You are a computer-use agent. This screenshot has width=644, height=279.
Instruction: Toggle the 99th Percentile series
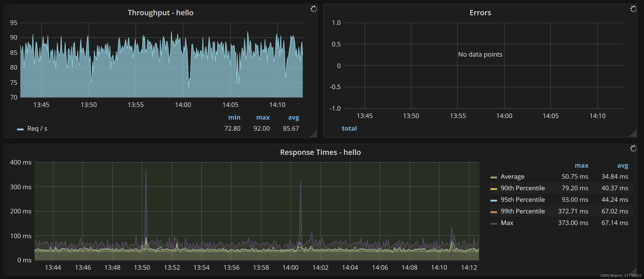[x=523, y=211]
